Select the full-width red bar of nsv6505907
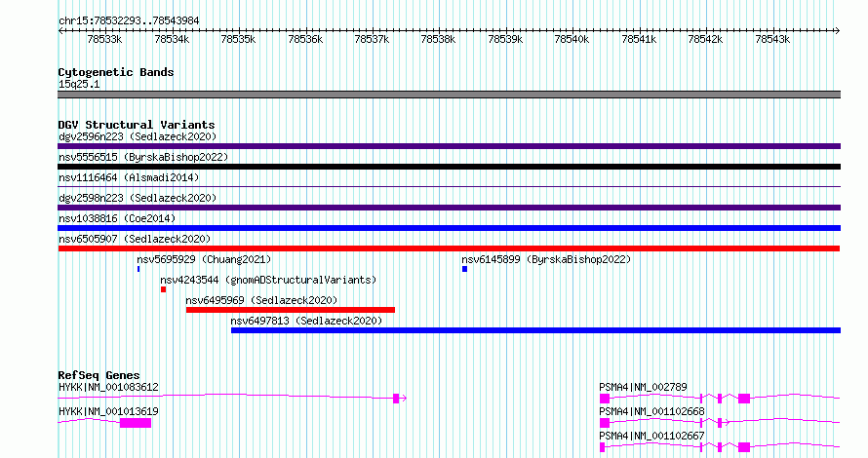This screenshot has height=458, width=868. coord(449,248)
